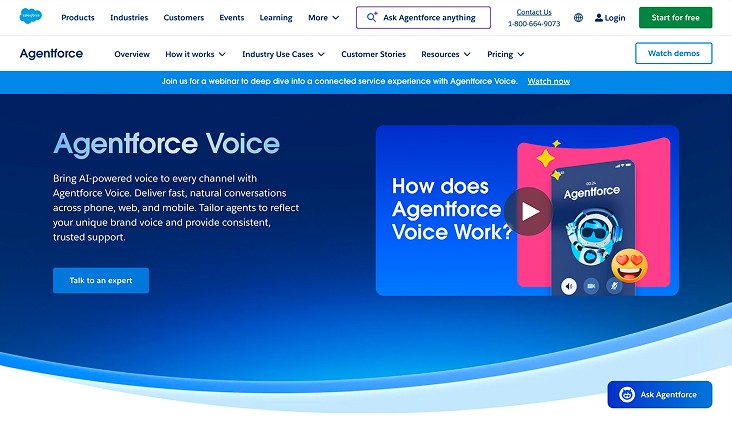Click the Agentforce brand title

[x=51, y=54]
